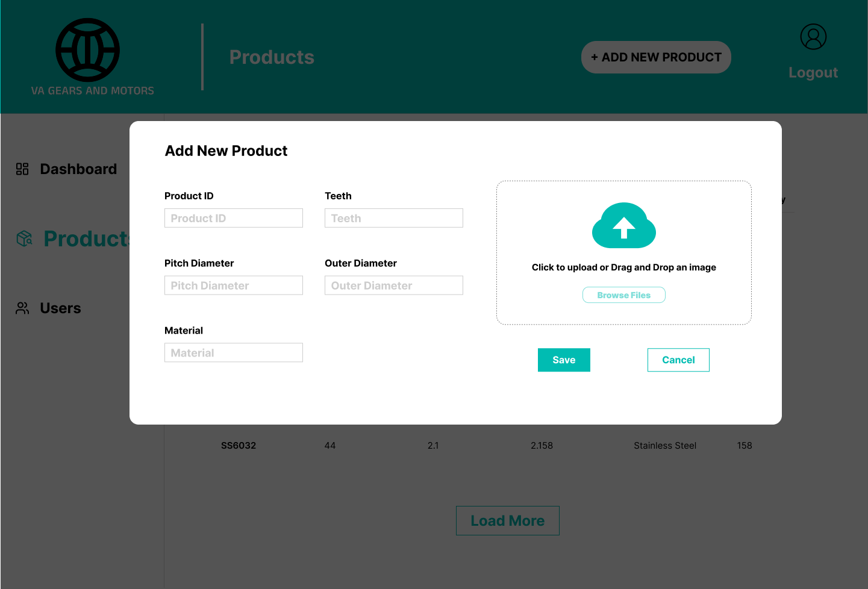Viewport: 868px width, 589px height.
Task: Open the Dashboard menu item
Action: (78, 169)
